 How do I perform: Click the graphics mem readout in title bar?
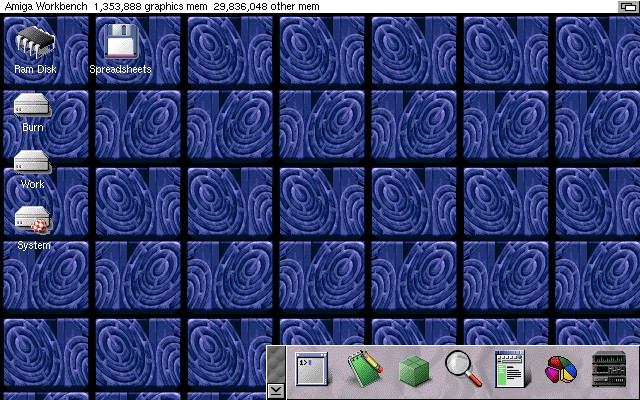(150, 6)
